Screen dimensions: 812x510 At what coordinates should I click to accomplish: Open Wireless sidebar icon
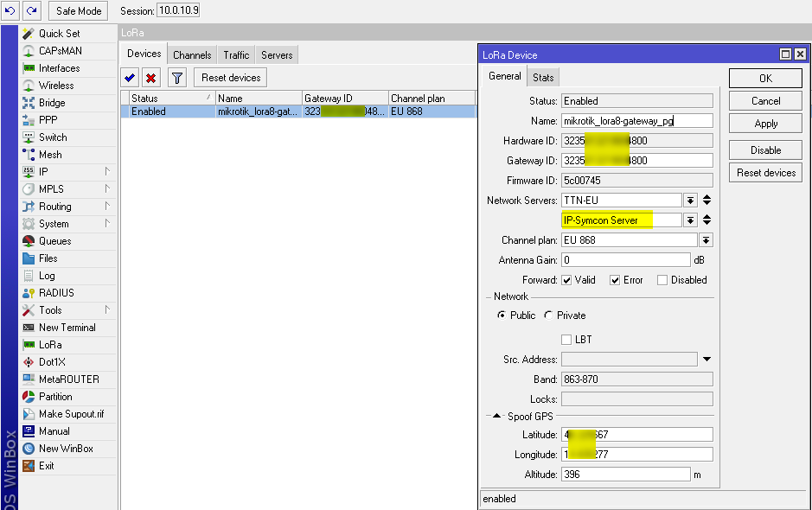coord(29,86)
